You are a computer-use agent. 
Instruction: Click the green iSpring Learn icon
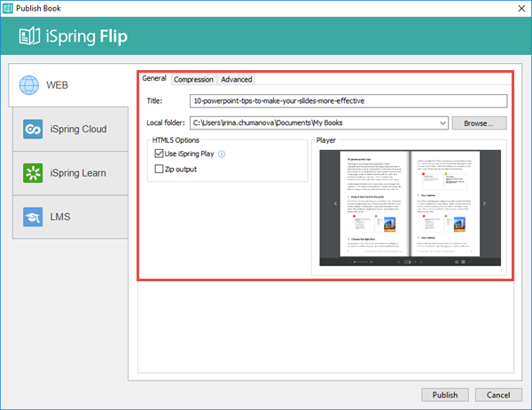tap(33, 173)
